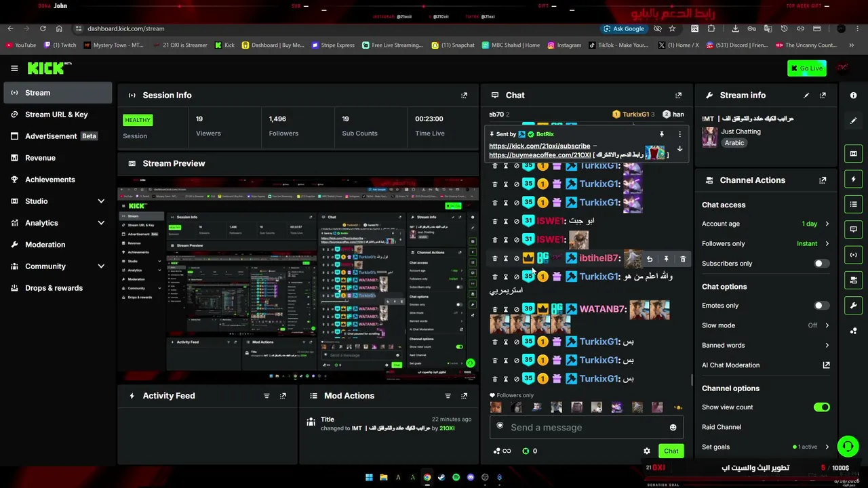Open the Mod Actions filter
The image size is (868, 488).
point(448,396)
